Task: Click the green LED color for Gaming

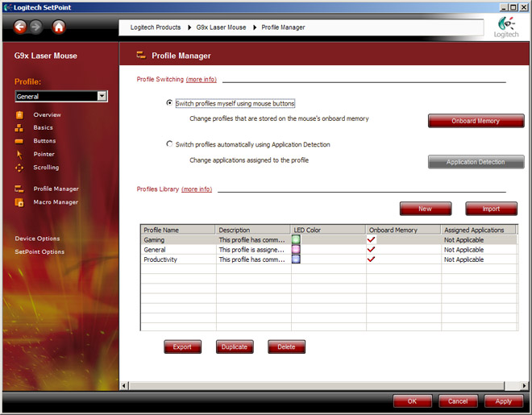Action: click(x=296, y=239)
